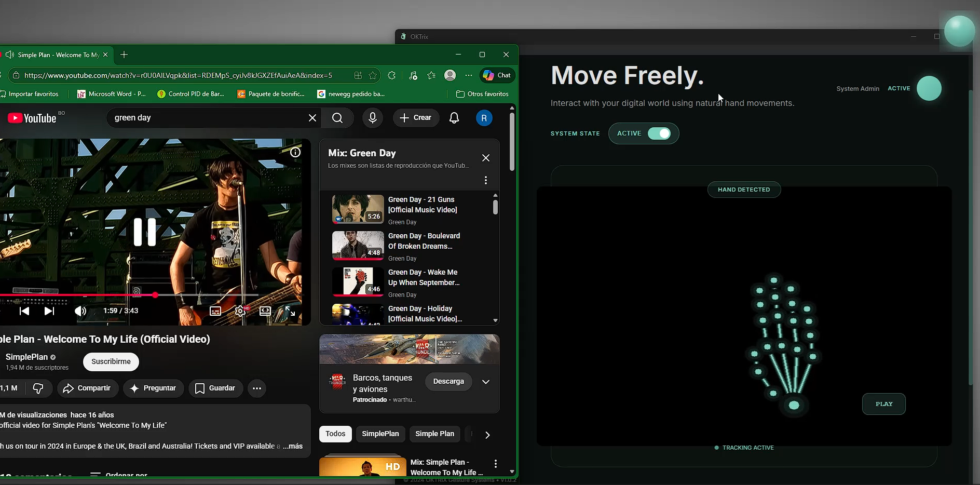This screenshot has height=485, width=980.
Task: Exit fullscreen with the collapse arrows icon
Action: pyautogui.click(x=290, y=311)
